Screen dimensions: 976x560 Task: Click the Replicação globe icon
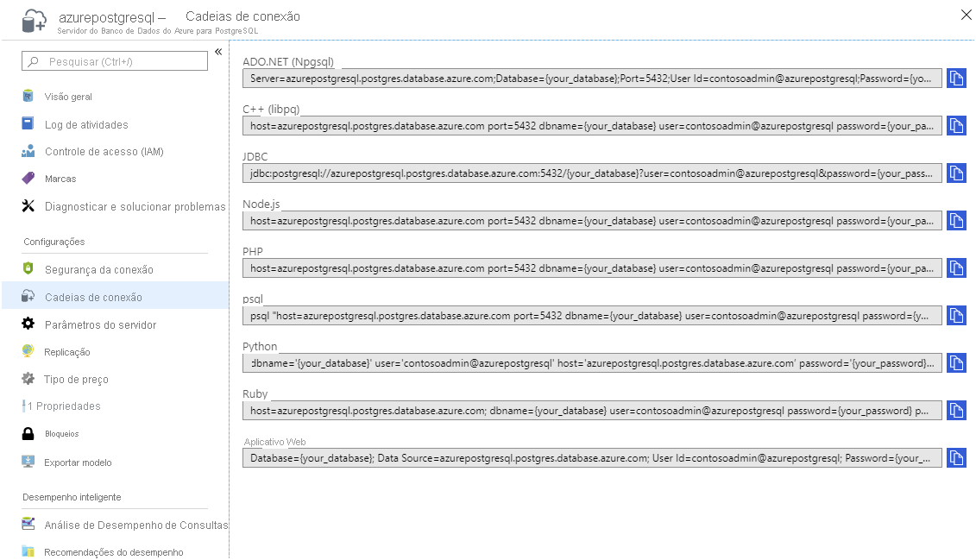point(28,351)
